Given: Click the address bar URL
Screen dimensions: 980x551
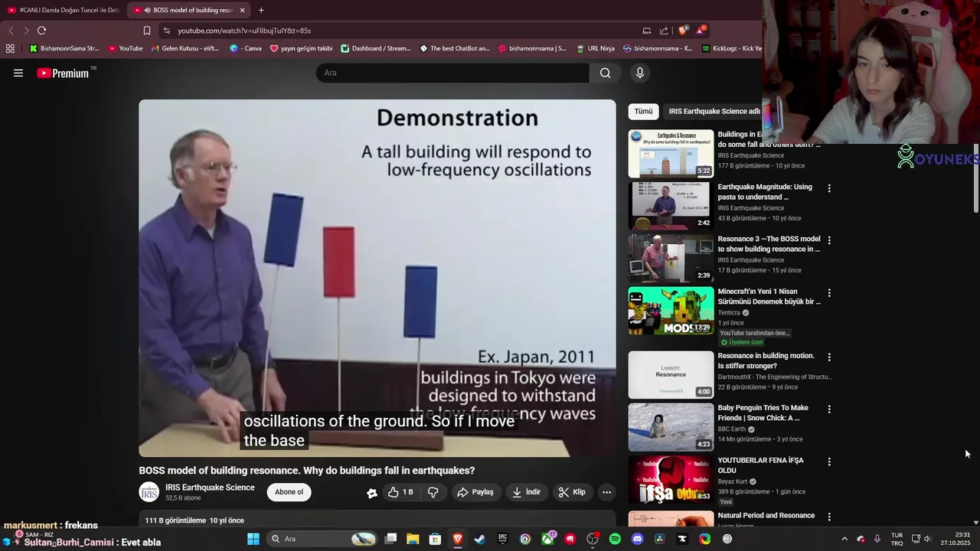Looking at the screenshot, I should point(244,31).
